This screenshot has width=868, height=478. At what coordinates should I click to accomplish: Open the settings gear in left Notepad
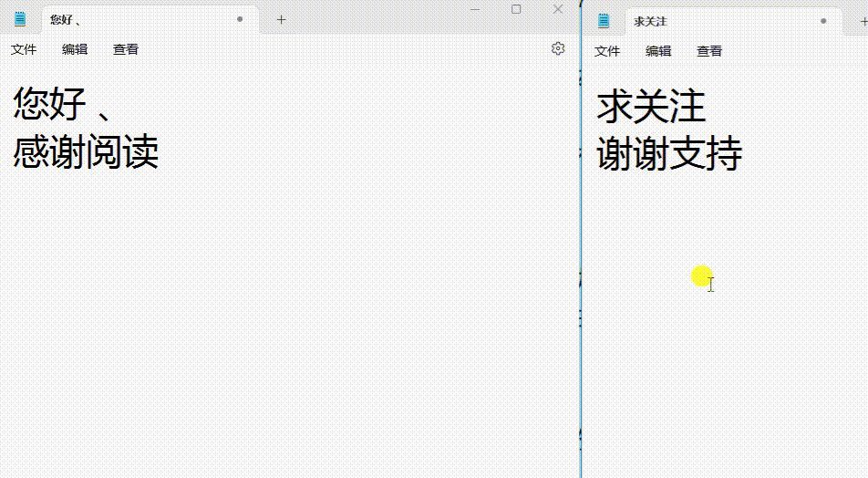tap(558, 48)
